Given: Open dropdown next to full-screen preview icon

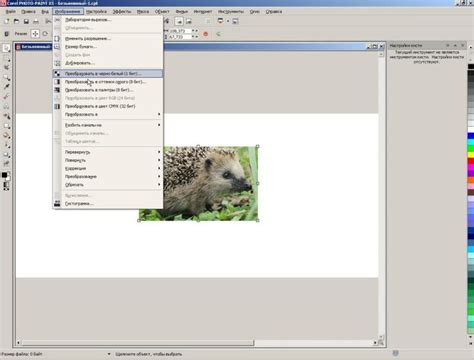Looking at the screenshot, I should (x=228, y=21).
